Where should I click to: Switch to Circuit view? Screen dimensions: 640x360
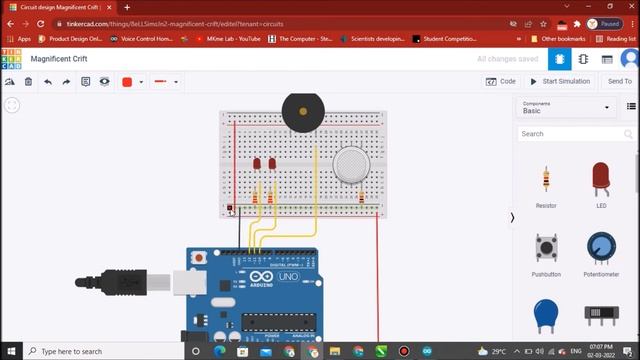click(559, 59)
